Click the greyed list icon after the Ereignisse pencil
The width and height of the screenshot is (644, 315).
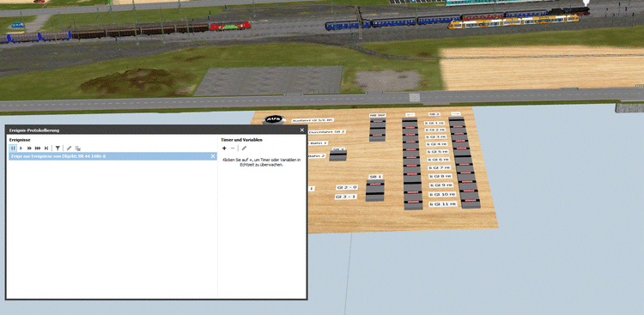[77, 148]
